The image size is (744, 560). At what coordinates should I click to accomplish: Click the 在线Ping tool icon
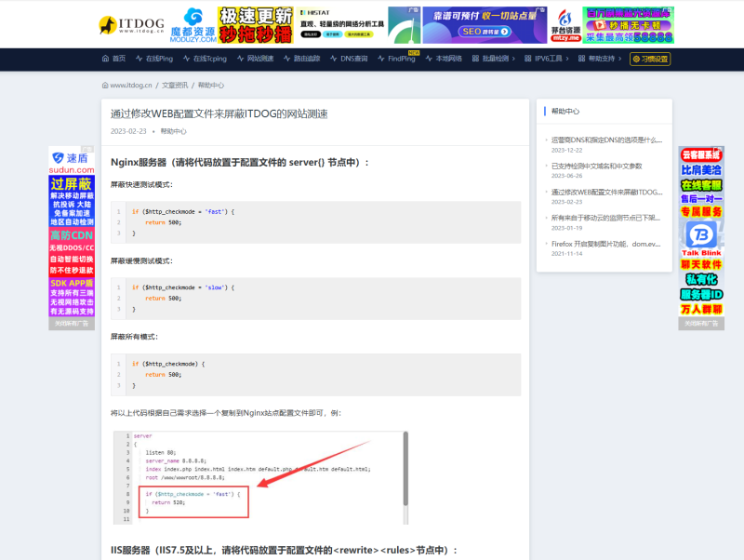coord(139,58)
